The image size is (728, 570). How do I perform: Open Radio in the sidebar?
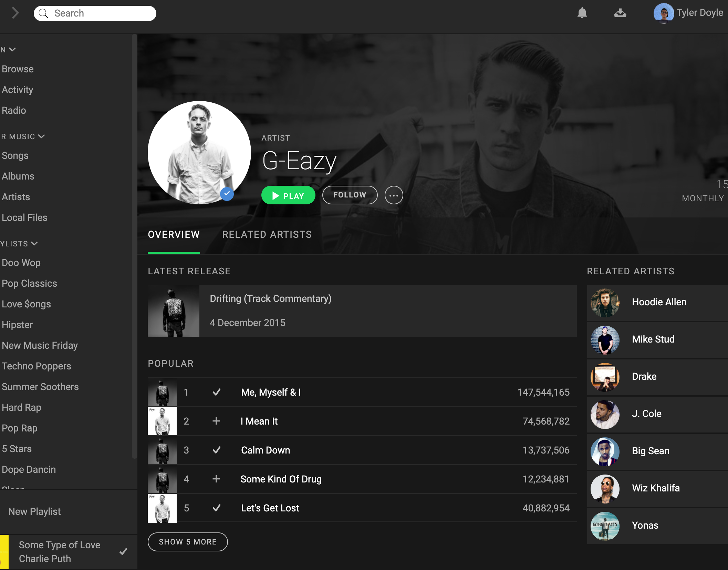click(x=14, y=111)
